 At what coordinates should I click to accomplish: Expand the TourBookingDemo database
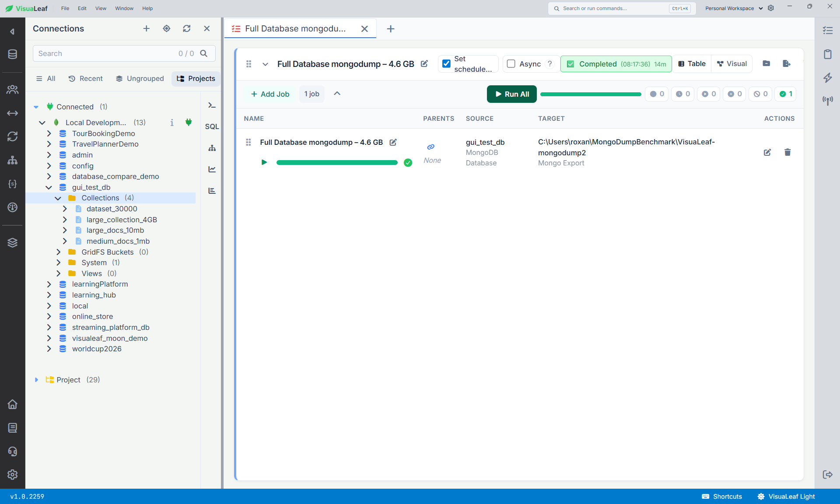click(x=49, y=133)
